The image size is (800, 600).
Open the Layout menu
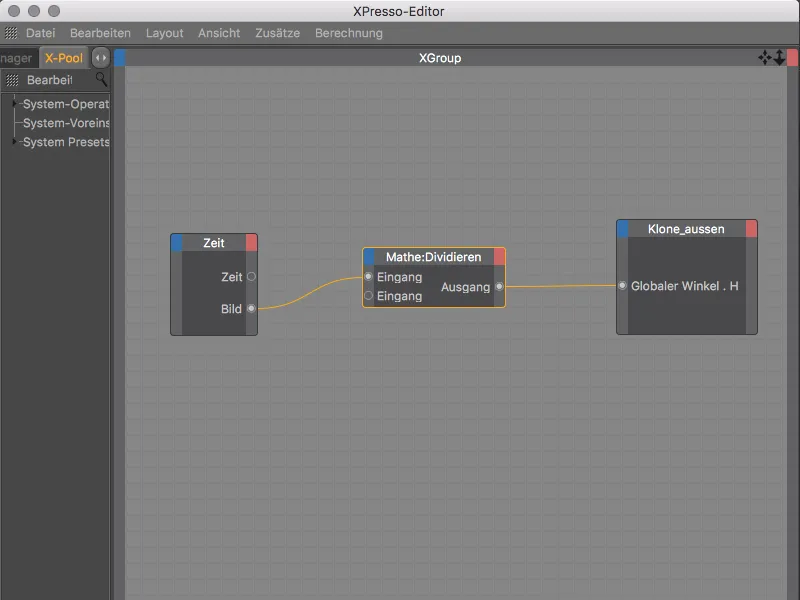tap(164, 33)
